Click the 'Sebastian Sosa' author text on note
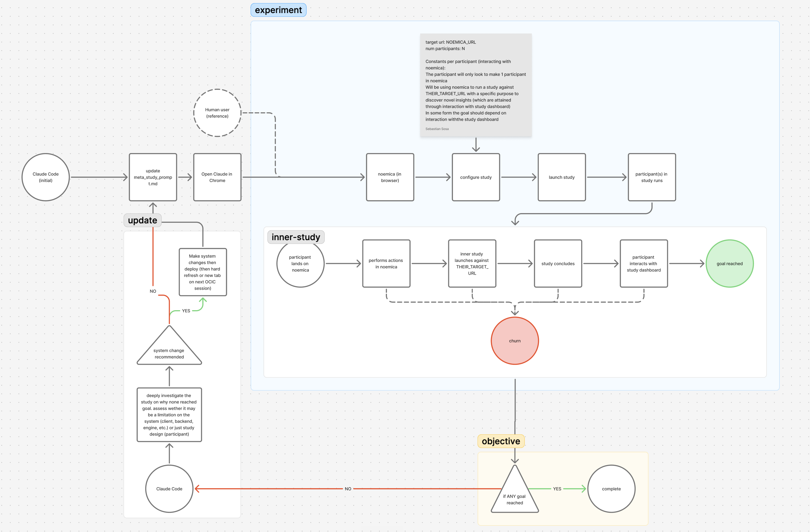This screenshot has width=810, height=532. coord(437,129)
